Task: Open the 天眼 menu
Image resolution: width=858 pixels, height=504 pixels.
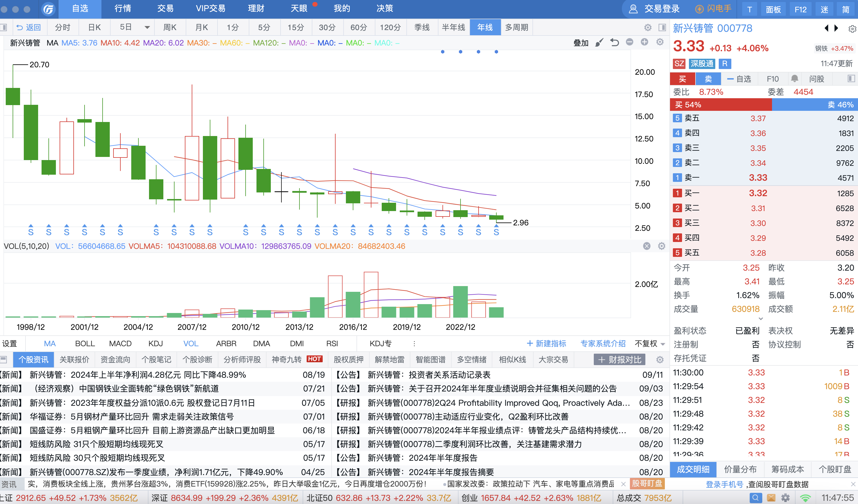Action: pyautogui.click(x=299, y=9)
